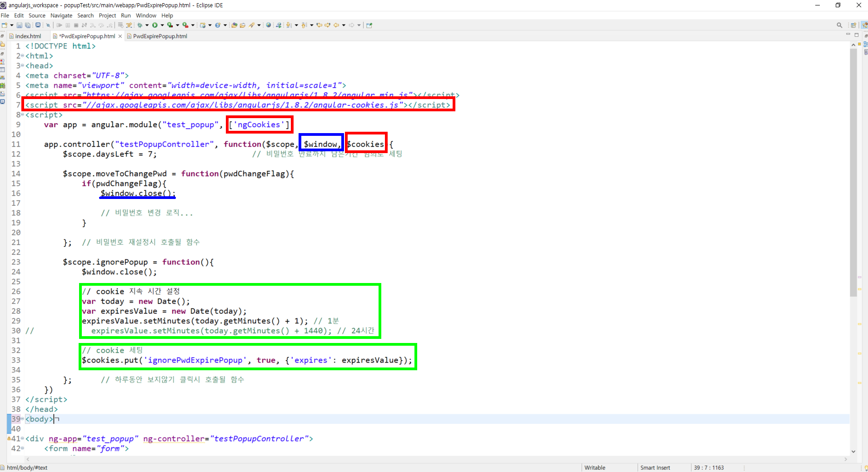
Task: Open the Back history dropdown arrow
Action: [344, 25]
